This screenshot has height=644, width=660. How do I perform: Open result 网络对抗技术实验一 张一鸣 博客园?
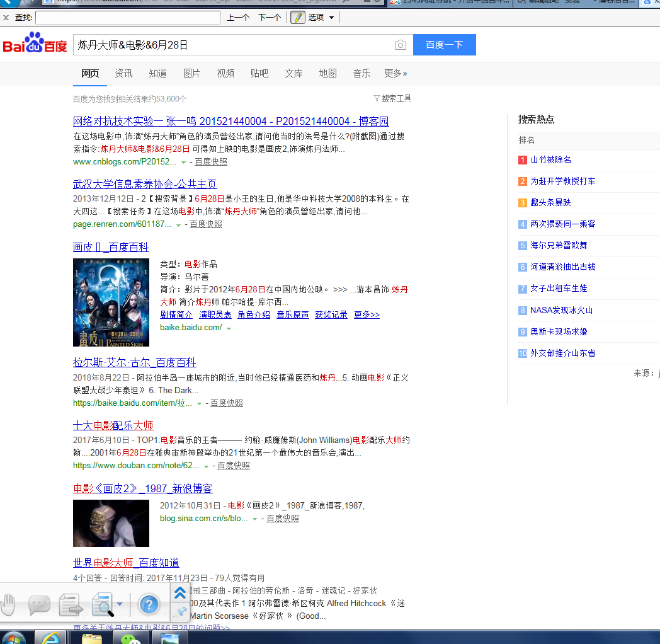pyautogui.click(x=230, y=122)
